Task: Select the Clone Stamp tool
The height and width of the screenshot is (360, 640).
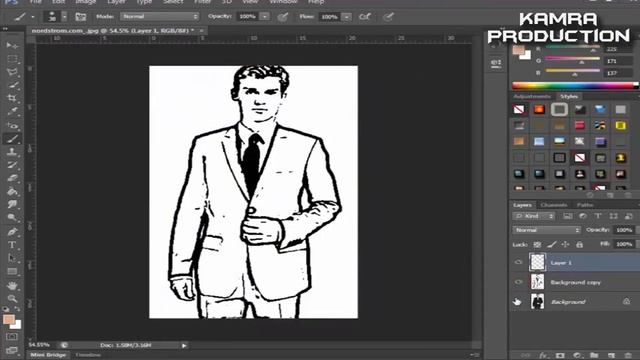Action: pyautogui.click(x=12, y=151)
